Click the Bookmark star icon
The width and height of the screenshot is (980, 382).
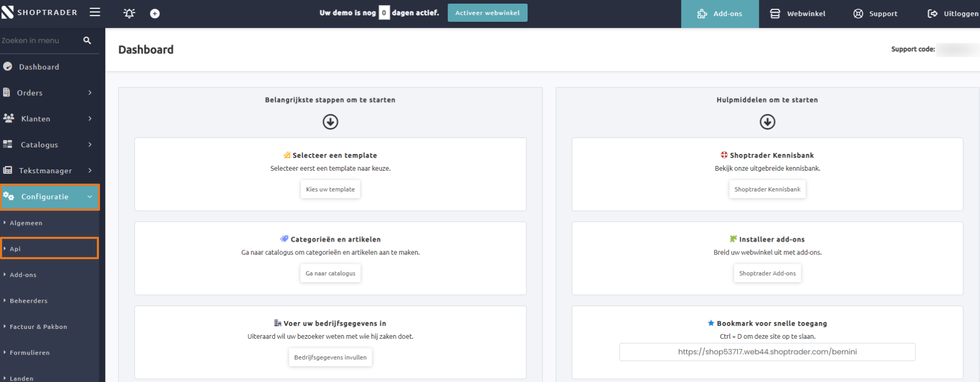point(711,323)
